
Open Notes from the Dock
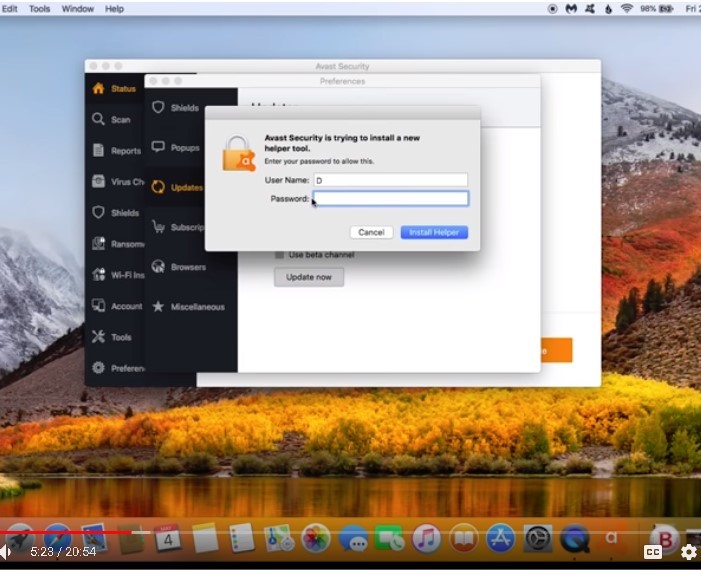coord(205,538)
